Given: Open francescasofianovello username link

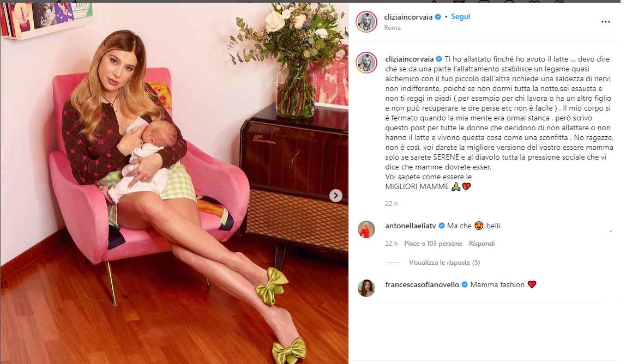Looking at the screenshot, I should click(x=422, y=284).
